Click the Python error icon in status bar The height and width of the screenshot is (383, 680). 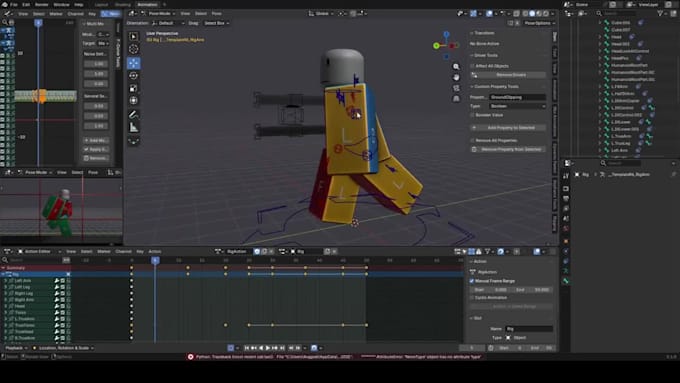[x=190, y=357]
